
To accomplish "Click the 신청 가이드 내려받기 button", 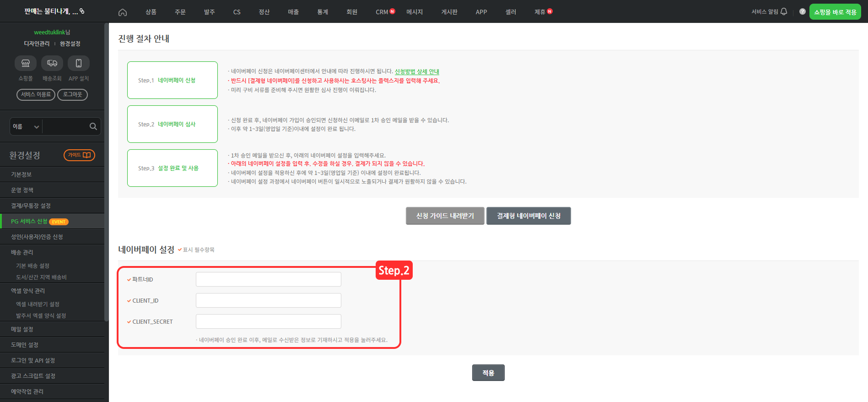I will click(x=445, y=216).
